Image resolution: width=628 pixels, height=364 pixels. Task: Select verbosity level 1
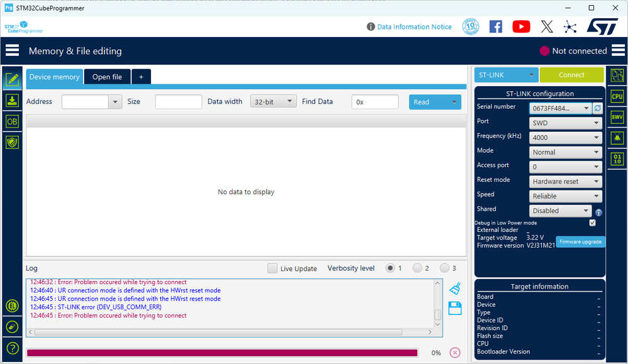[x=390, y=268]
